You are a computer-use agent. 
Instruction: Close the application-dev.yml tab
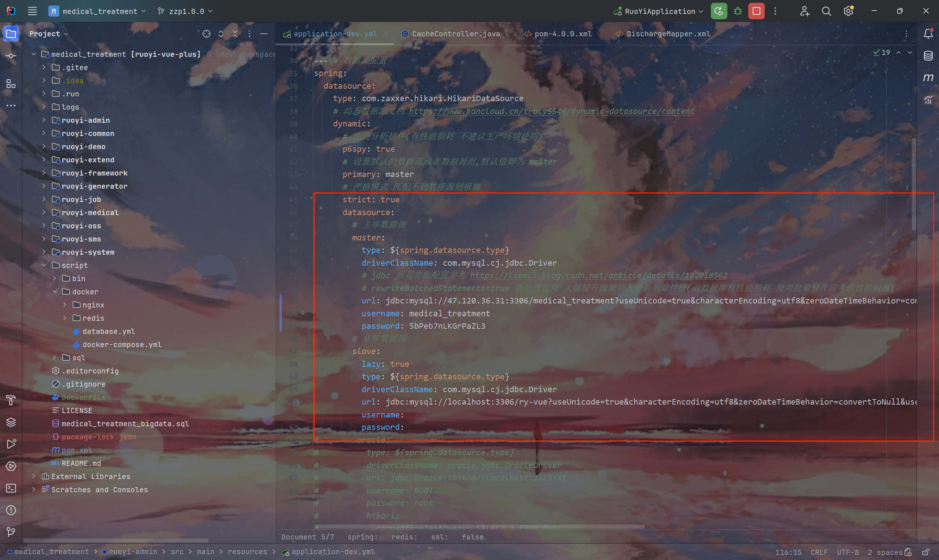(x=386, y=34)
